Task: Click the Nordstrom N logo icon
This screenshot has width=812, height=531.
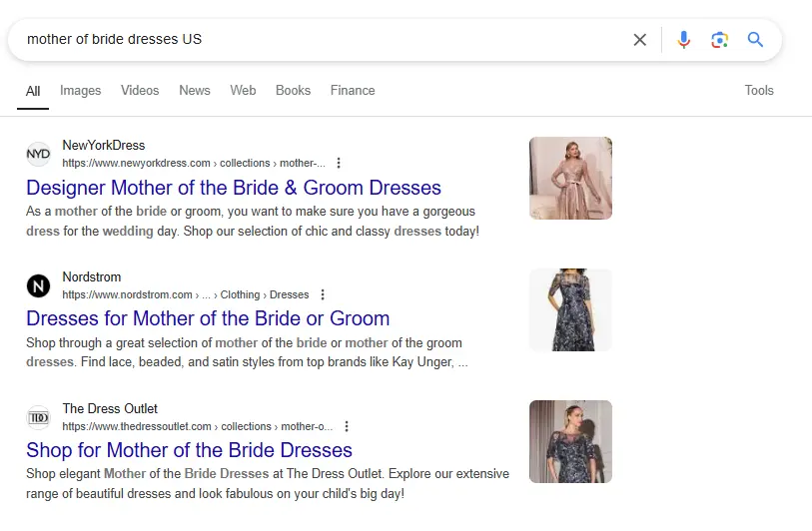Action: pyautogui.click(x=38, y=285)
